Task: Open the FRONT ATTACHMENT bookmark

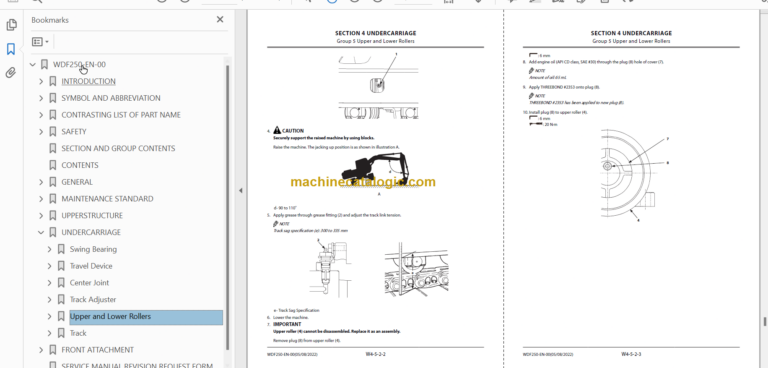Action: coord(97,349)
